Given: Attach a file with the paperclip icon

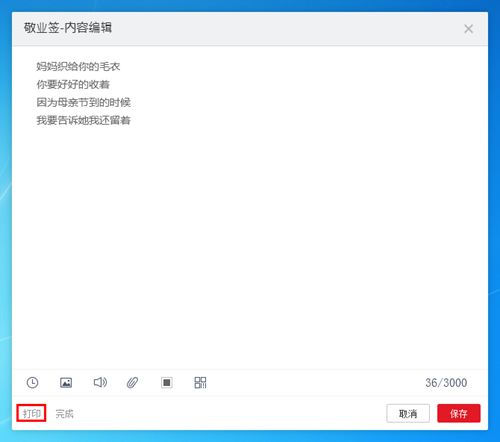Looking at the screenshot, I should point(132,382).
